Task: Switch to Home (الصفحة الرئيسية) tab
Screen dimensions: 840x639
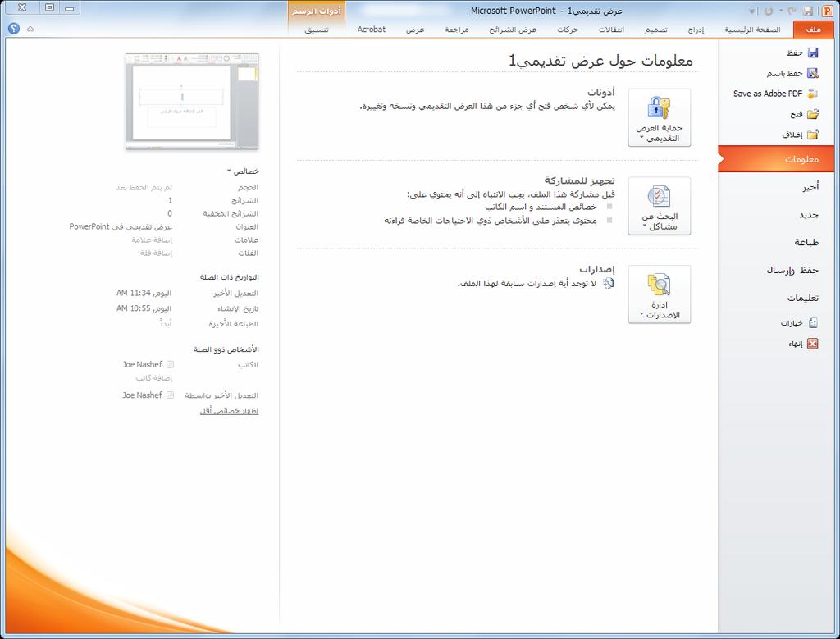Action: pos(752,29)
